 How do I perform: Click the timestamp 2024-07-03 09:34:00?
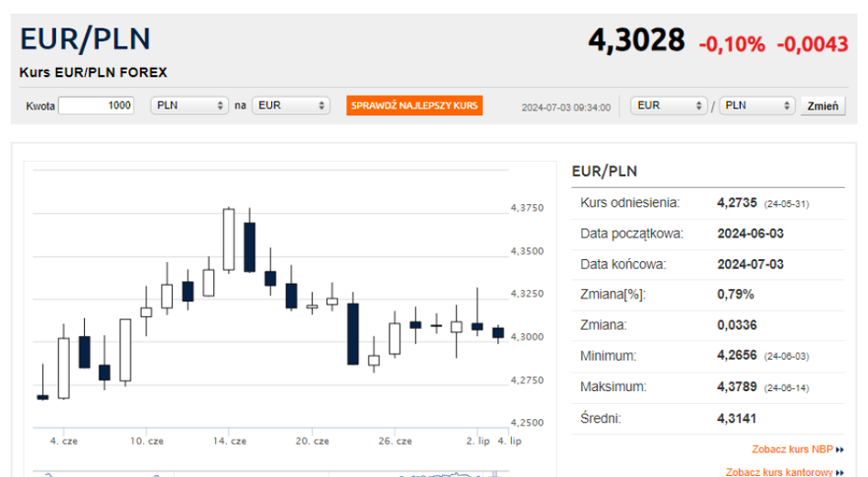point(566,107)
